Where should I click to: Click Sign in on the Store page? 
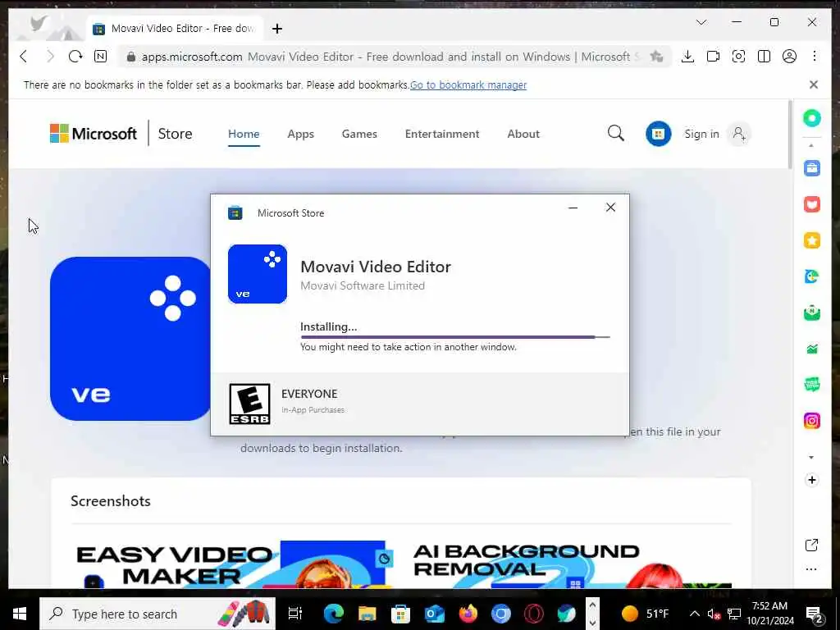click(701, 134)
